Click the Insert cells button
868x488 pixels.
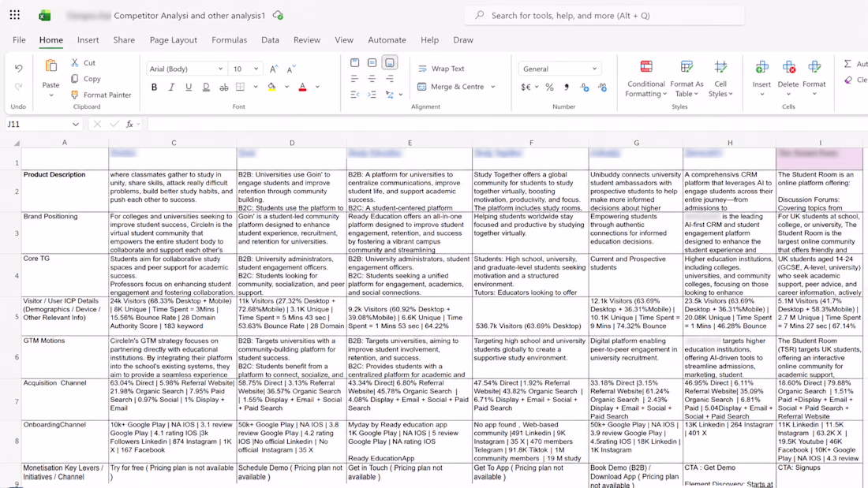761,77
